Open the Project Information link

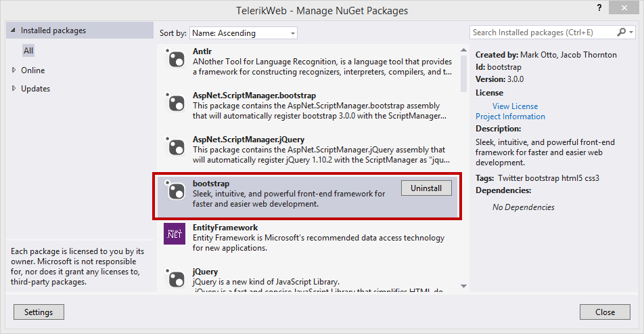pos(510,117)
